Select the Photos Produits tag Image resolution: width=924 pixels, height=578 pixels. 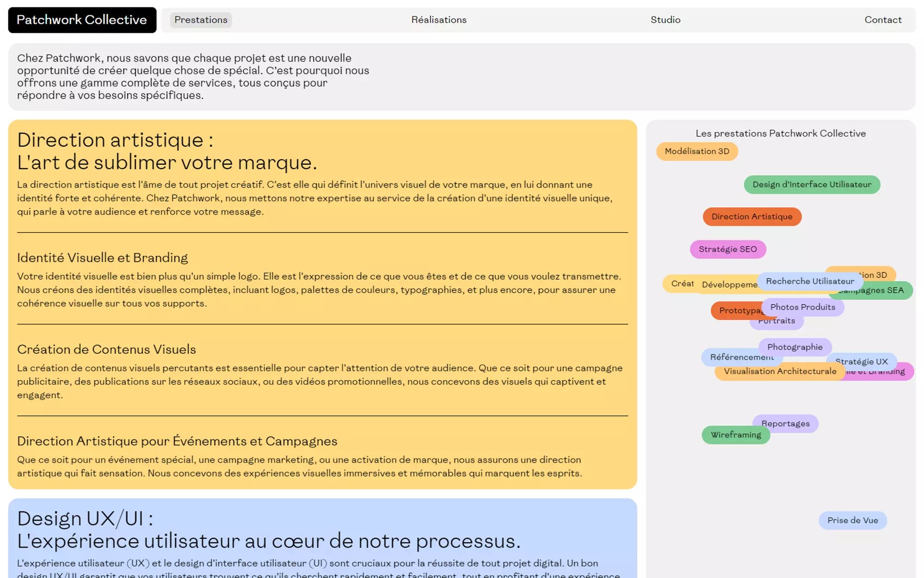click(x=802, y=307)
